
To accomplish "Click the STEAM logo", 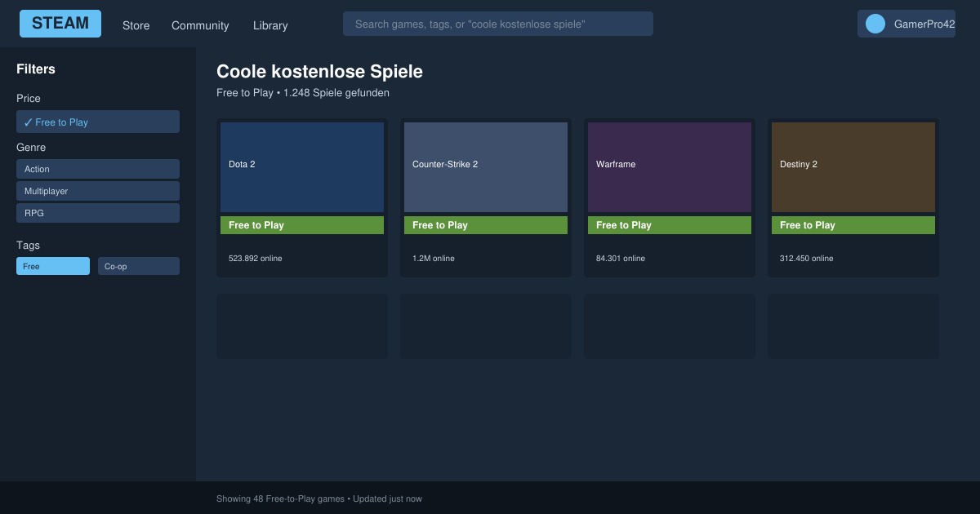I will pyautogui.click(x=60, y=24).
